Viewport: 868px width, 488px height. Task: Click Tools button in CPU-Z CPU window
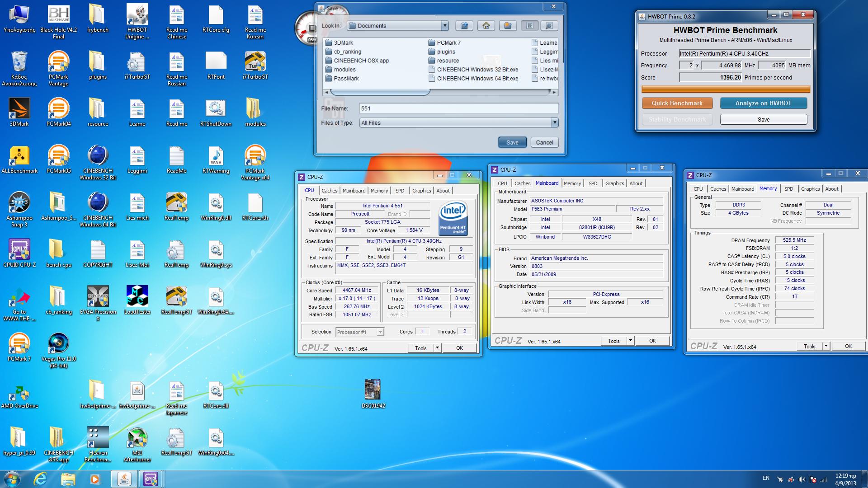[421, 348]
